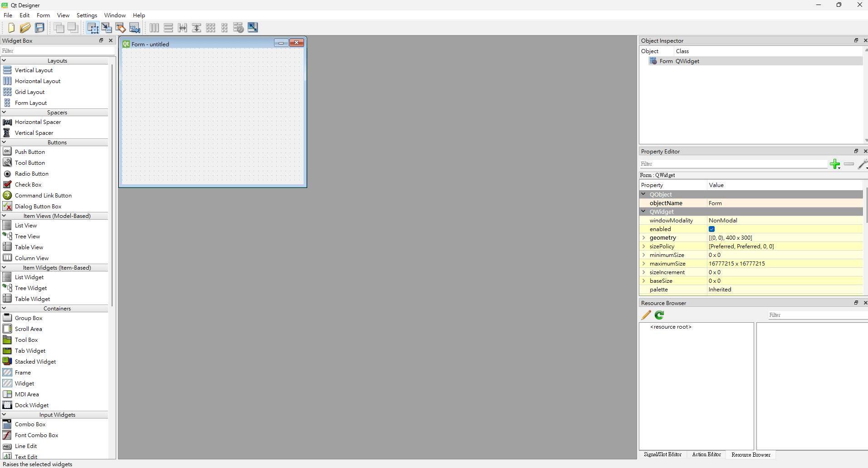This screenshot has width=868, height=468.
Task: Add a dynamic property with green plus
Action: pyautogui.click(x=835, y=164)
